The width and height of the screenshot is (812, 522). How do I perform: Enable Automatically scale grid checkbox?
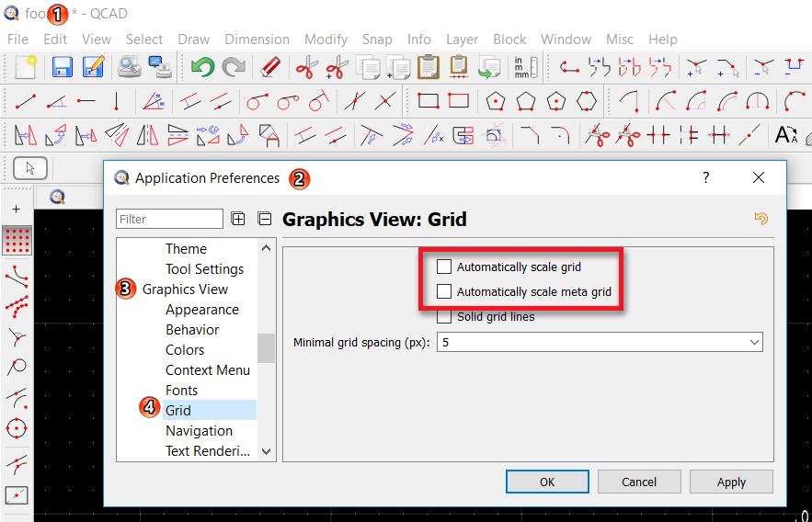(x=444, y=267)
